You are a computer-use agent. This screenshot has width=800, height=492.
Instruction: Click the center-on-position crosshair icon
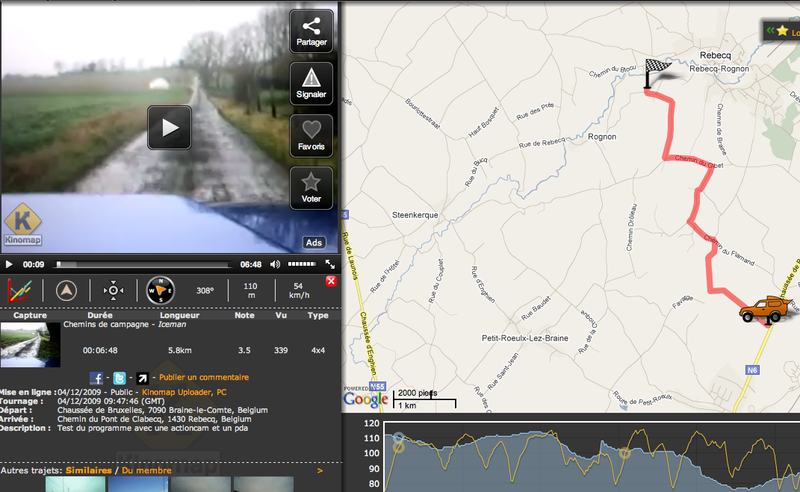pos(114,291)
